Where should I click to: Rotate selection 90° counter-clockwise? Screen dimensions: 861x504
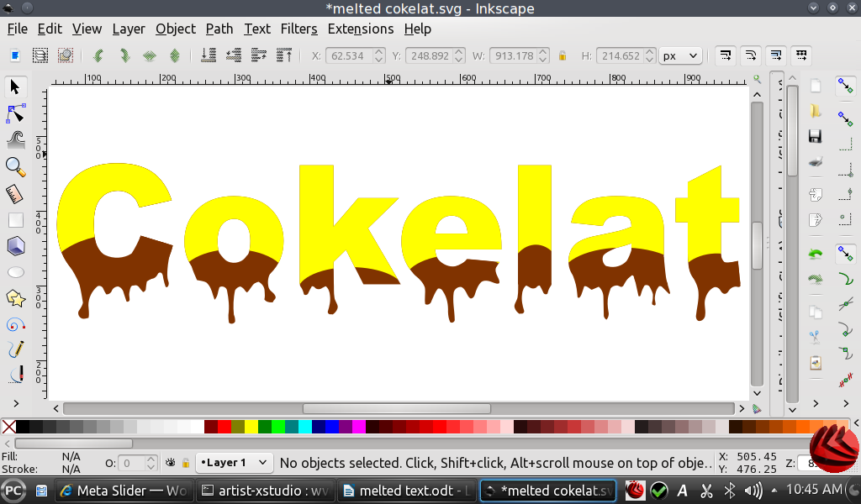[98, 55]
